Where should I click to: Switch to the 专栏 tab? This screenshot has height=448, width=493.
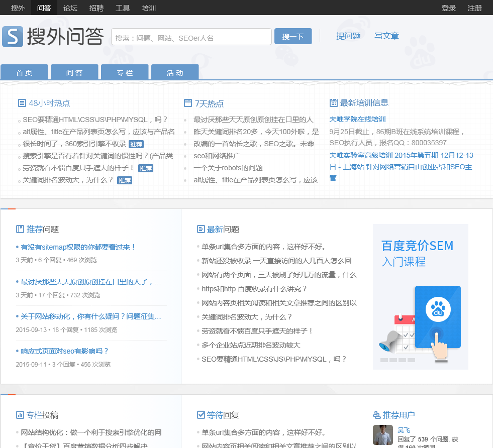[125, 72]
